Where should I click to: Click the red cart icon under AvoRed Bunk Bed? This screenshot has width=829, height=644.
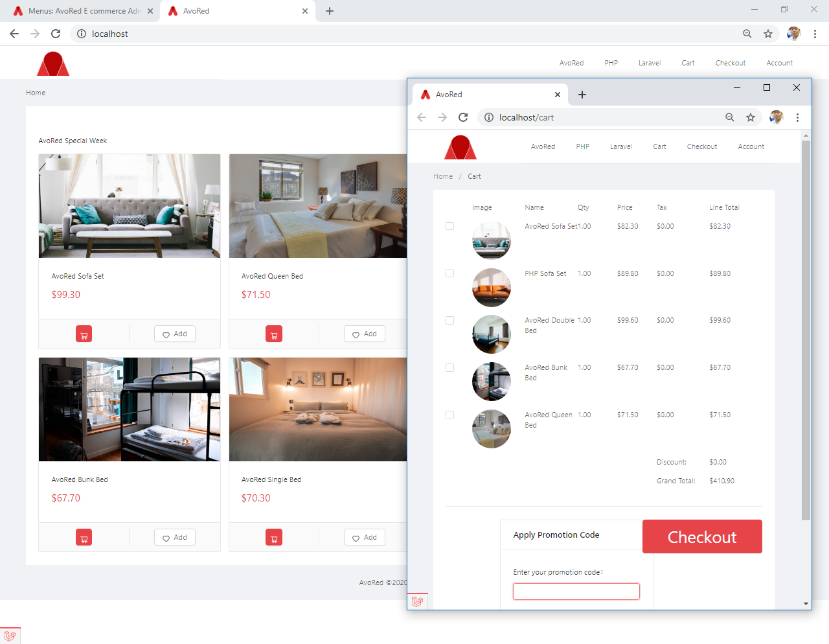(x=84, y=537)
